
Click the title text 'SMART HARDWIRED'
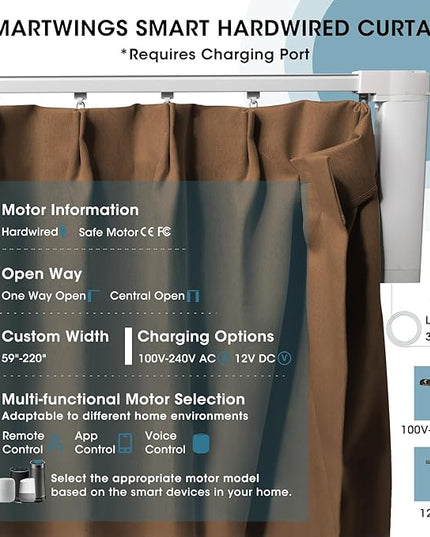[242, 28]
